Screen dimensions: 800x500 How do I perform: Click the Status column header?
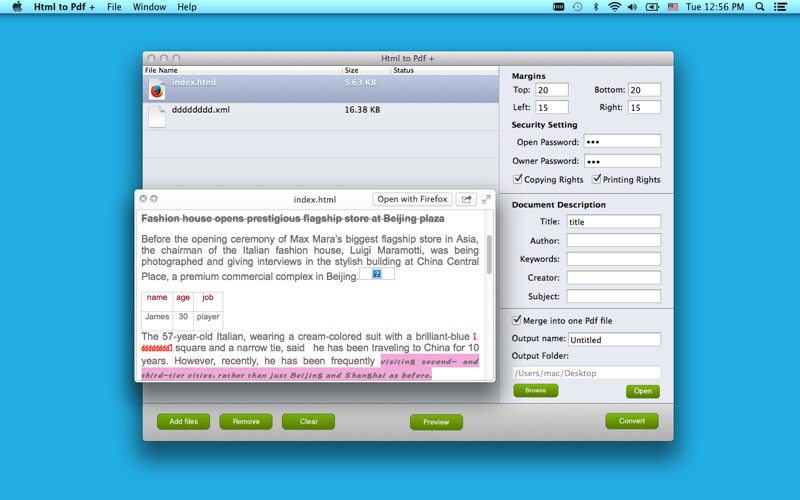[x=444, y=70]
